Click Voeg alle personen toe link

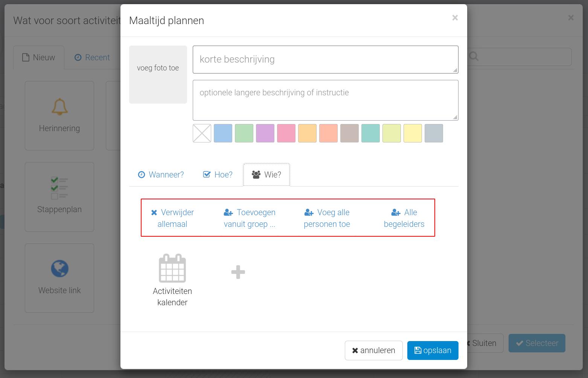[327, 218]
